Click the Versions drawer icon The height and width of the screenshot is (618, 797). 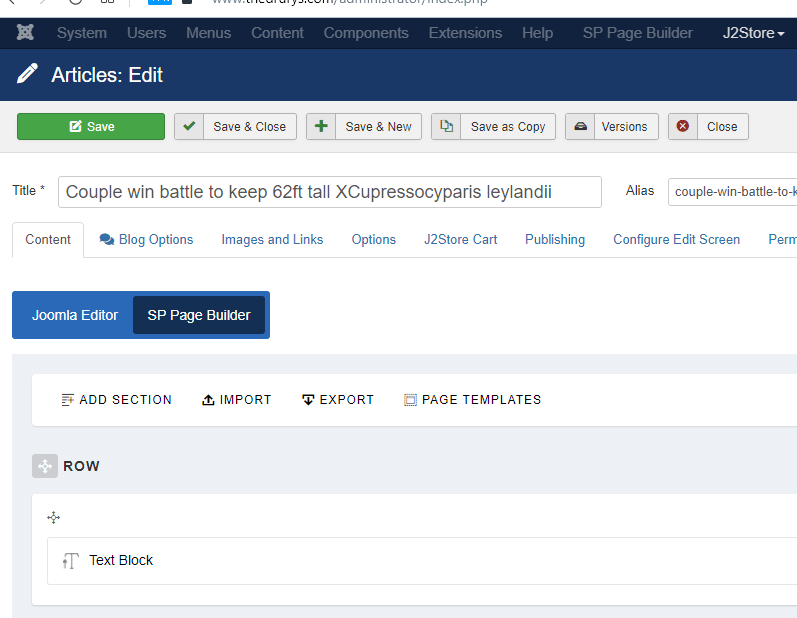click(580, 126)
